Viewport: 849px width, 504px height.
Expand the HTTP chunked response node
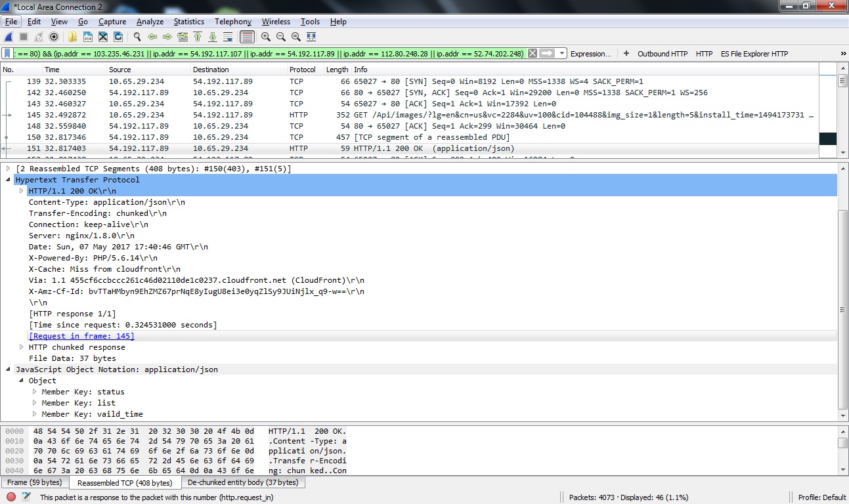22,347
